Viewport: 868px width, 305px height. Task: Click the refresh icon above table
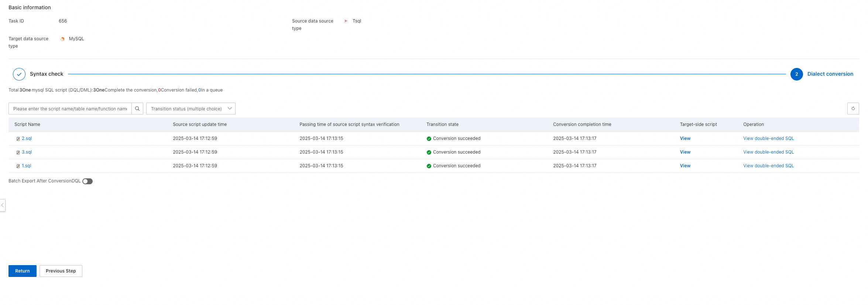tap(853, 109)
